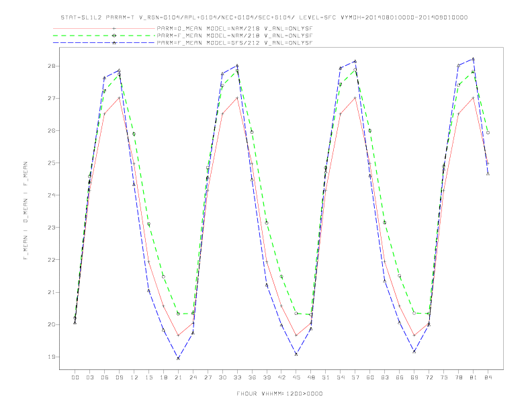Viewport: 532px width, 411px height.
Task: Click x-axis forecast hour label 72
Action: click(x=429, y=377)
